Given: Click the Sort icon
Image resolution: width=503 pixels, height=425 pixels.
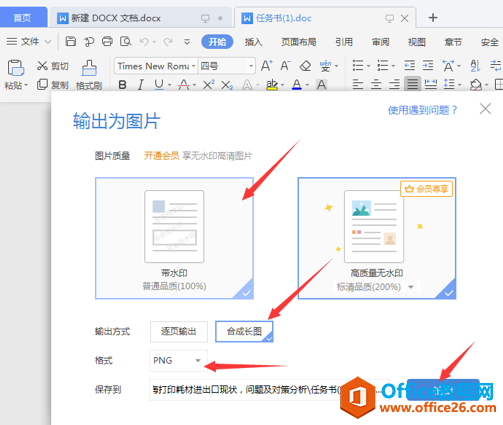Looking at the screenshot, I should coord(475,66).
